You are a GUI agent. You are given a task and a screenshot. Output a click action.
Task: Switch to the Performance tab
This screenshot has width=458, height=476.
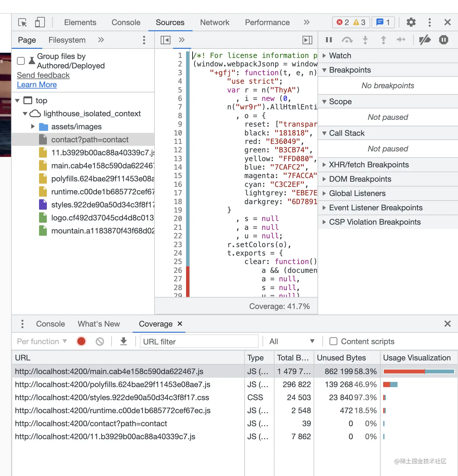point(267,22)
